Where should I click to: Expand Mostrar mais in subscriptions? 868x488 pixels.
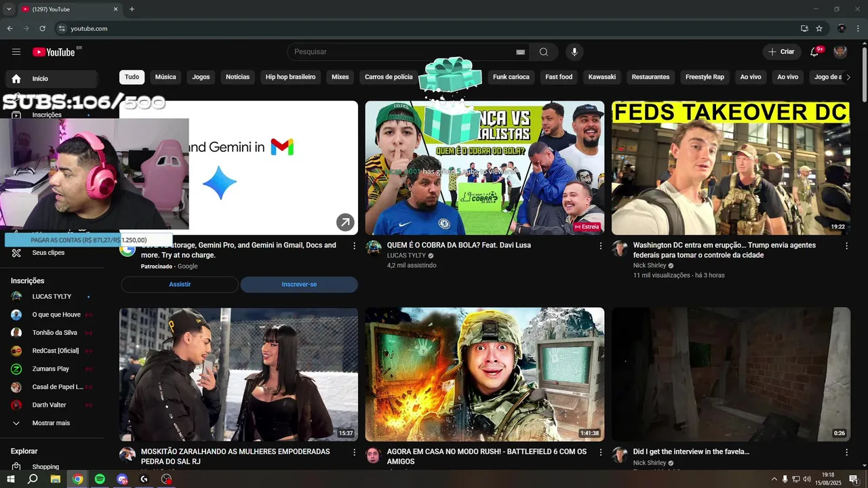(x=52, y=423)
